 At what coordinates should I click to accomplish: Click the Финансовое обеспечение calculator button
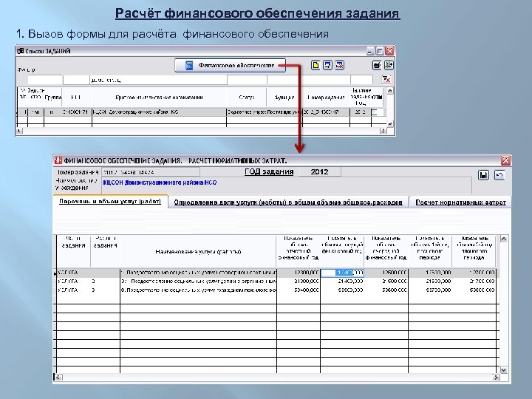[x=230, y=66]
